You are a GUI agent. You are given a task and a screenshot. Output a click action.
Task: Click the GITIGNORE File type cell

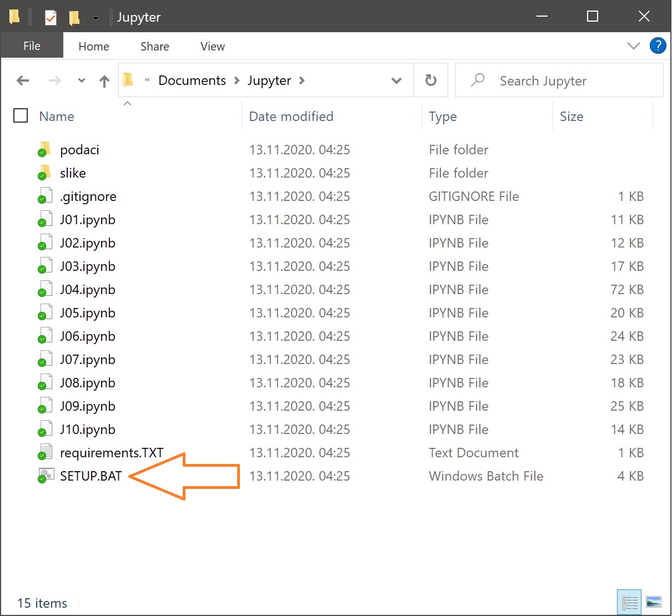point(474,196)
